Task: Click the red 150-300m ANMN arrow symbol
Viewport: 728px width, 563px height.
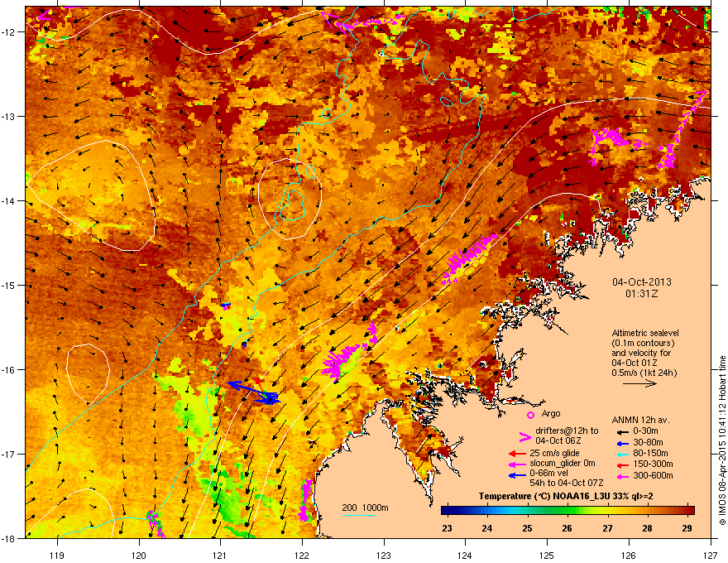Action: pyautogui.click(x=622, y=464)
